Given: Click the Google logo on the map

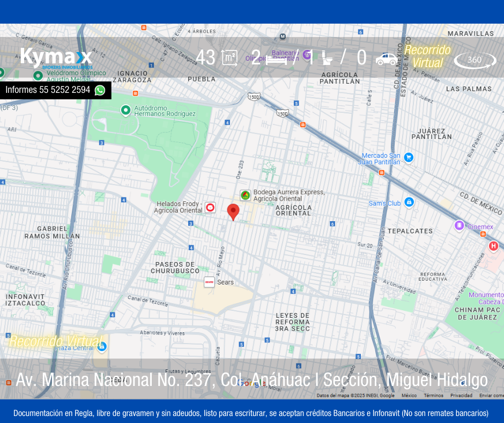Looking at the screenshot, I should tap(251, 383).
